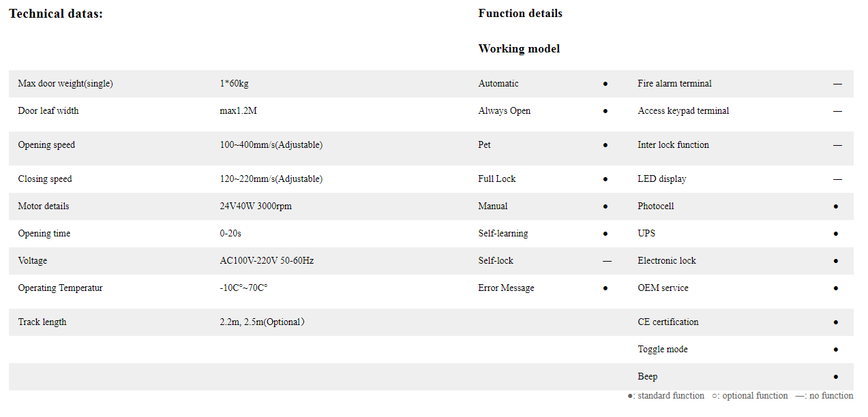
Task: Click the dot next to Full Lock
Action: [x=605, y=179]
